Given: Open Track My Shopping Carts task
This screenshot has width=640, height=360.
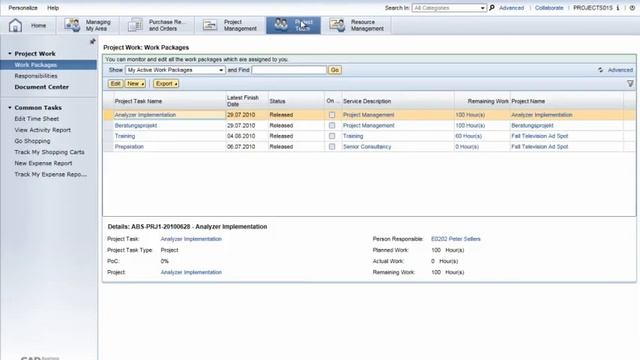Looking at the screenshot, I should pos(49,152).
